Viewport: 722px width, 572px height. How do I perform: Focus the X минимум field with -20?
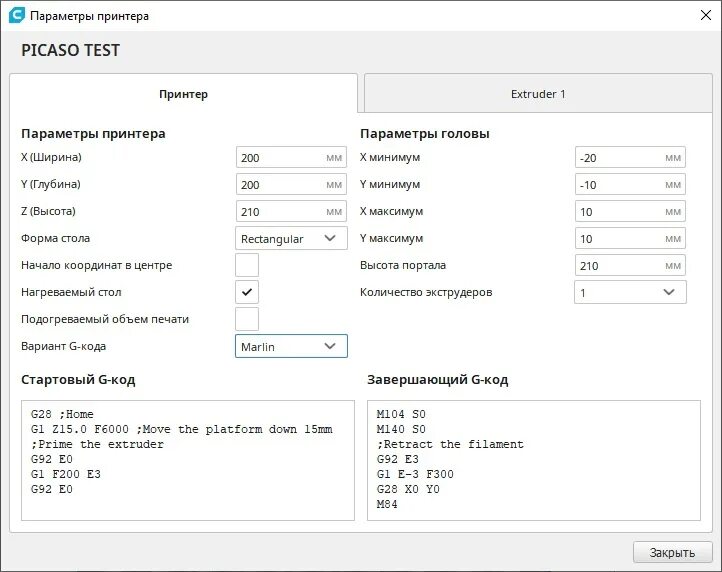pyautogui.click(x=630, y=158)
